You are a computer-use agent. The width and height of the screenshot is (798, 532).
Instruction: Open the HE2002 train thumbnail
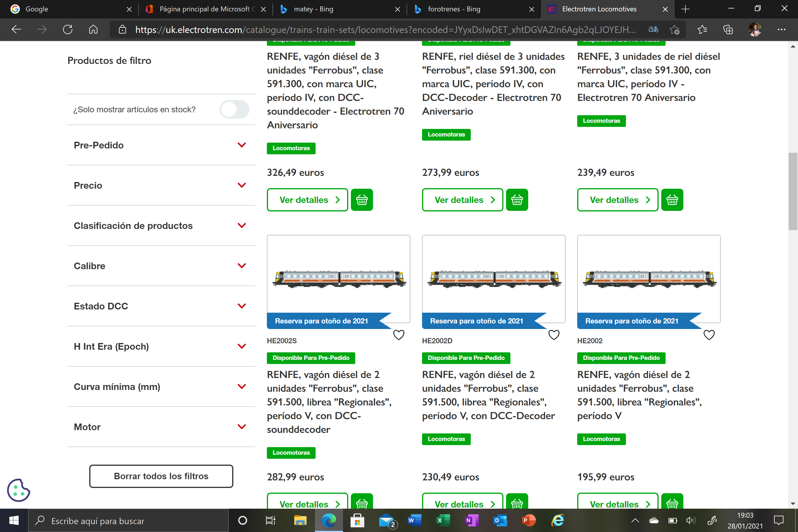click(x=648, y=279)
